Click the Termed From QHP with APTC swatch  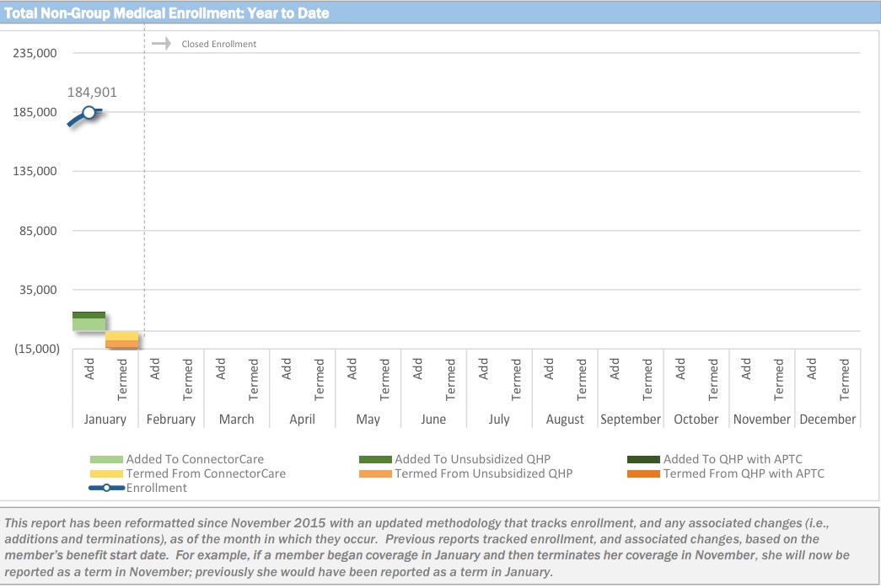tap(643, 474)
